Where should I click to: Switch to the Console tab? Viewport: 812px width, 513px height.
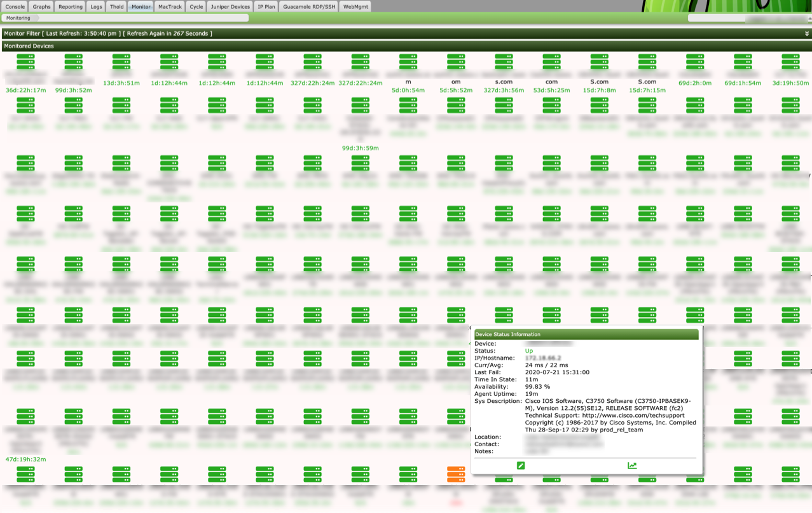[x=15, y=7]
